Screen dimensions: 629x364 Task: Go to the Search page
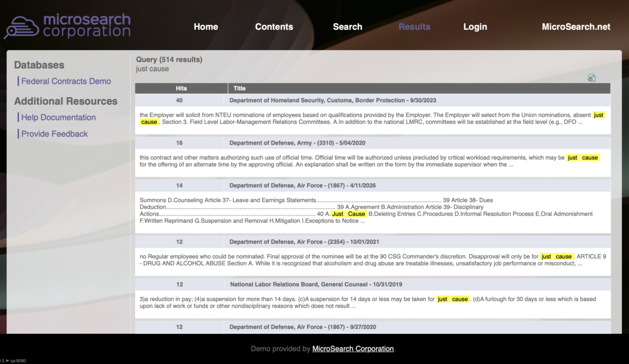click(x=347, y=27)
